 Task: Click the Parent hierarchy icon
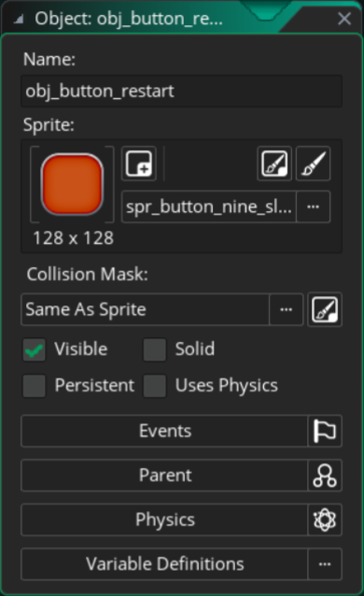325,475
